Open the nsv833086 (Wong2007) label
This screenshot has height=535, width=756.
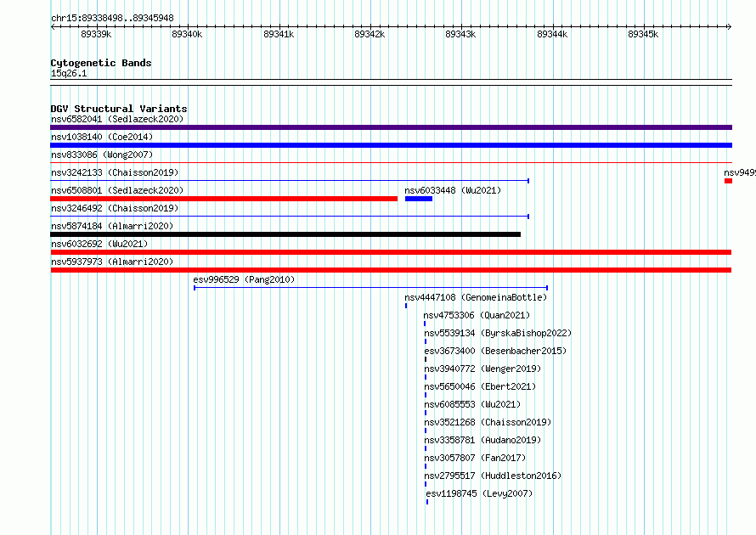102,155
